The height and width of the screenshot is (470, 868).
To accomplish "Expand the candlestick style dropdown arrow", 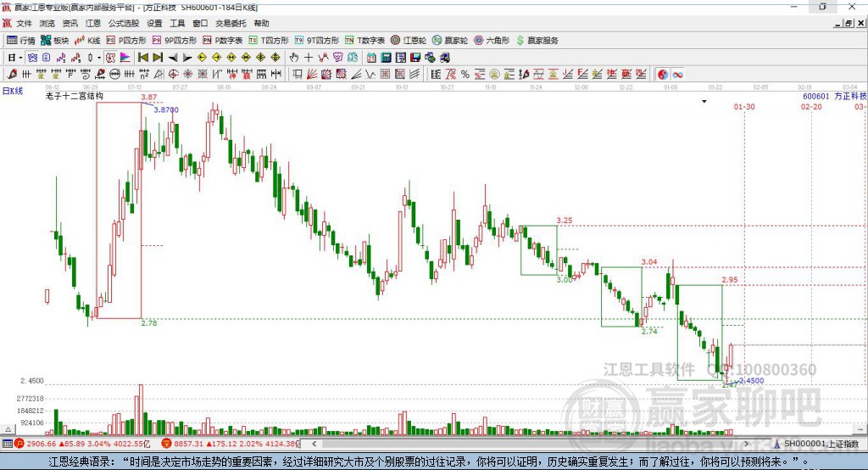I will point(98,58).
